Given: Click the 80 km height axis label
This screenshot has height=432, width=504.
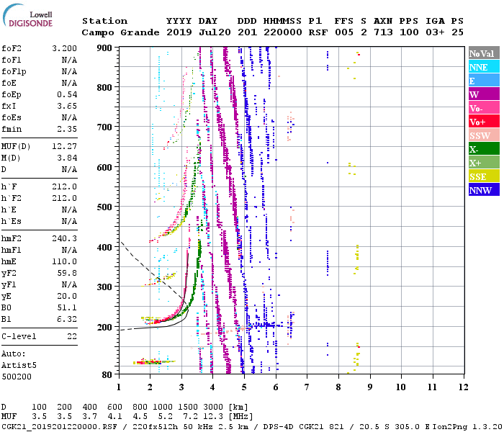Looking at the screenshot, I should point(107,375).
